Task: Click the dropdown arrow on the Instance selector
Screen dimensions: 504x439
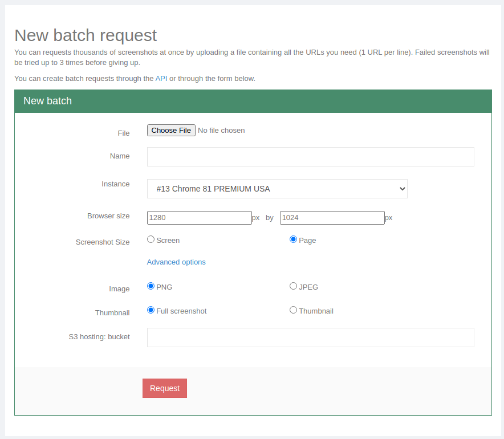Action: [x=402, y=188]
